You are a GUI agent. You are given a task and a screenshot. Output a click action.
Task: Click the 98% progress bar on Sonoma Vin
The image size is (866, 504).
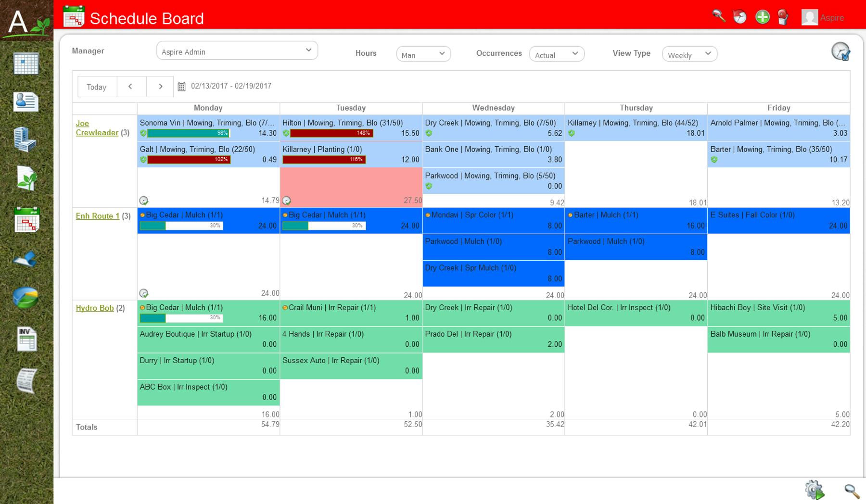pyautogui.click(x=189, y=133)
